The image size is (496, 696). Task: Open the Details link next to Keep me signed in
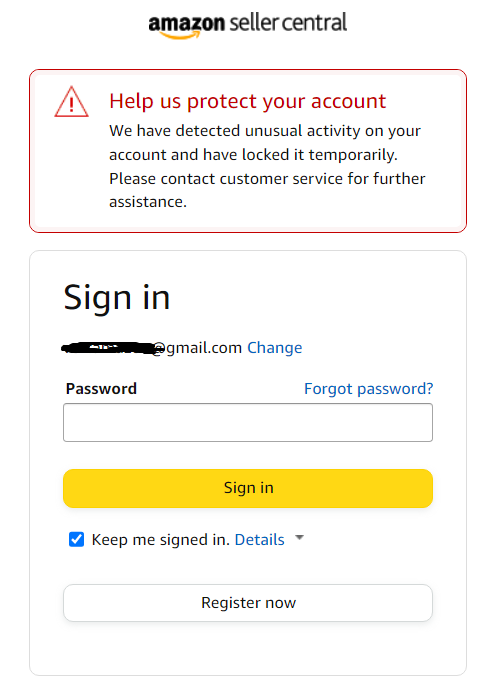pyautogui.click(x=259, y=540)
